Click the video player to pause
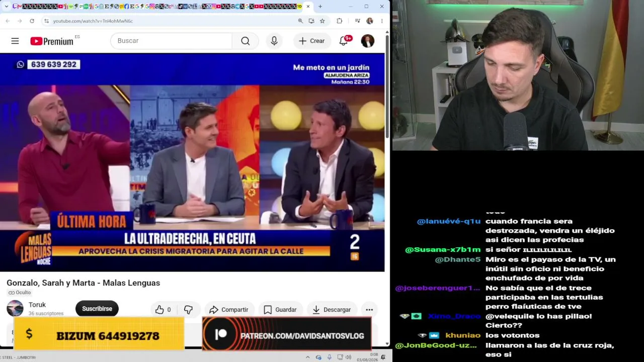The width and height of the screenshot is (644, 362). pos(192,162)
